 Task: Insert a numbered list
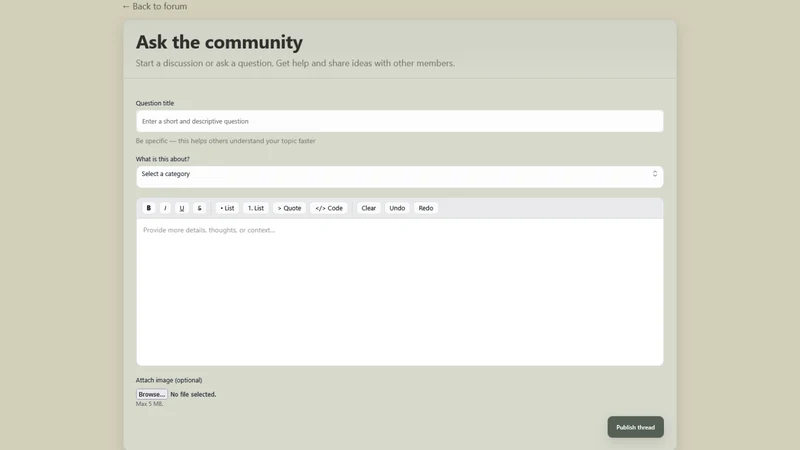[256, 208]
